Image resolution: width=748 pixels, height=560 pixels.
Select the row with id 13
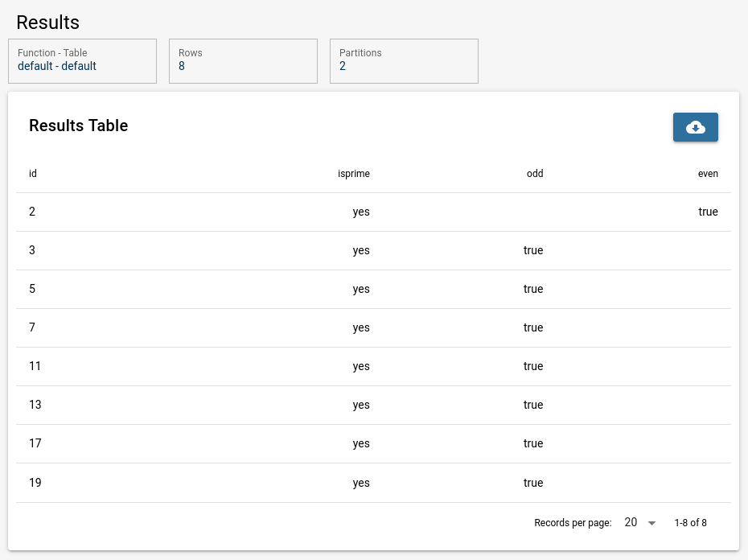click(373, 406)
